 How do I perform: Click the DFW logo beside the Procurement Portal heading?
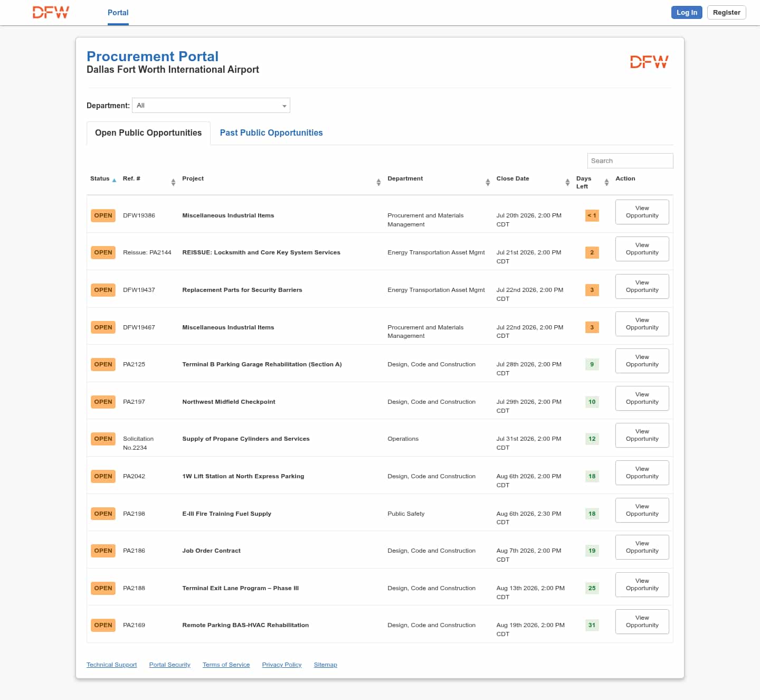tap(649, 62)
